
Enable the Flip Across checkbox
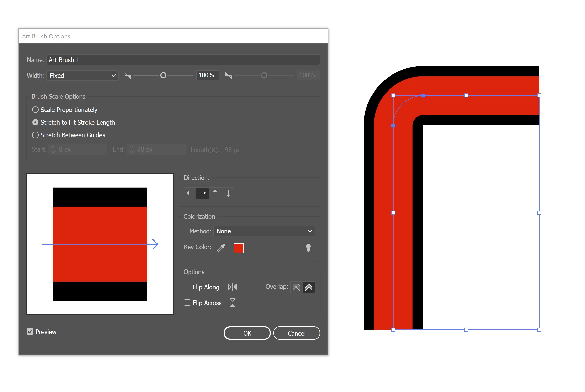[187, 303]
